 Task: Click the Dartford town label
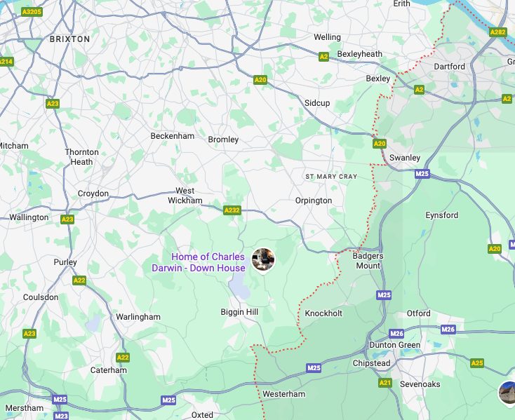pyautogui.click(x=449, y=67)
